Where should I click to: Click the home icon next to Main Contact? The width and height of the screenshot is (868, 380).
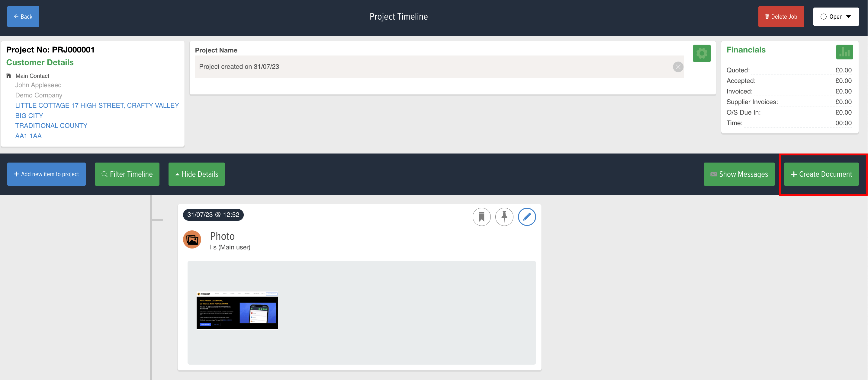8,75
